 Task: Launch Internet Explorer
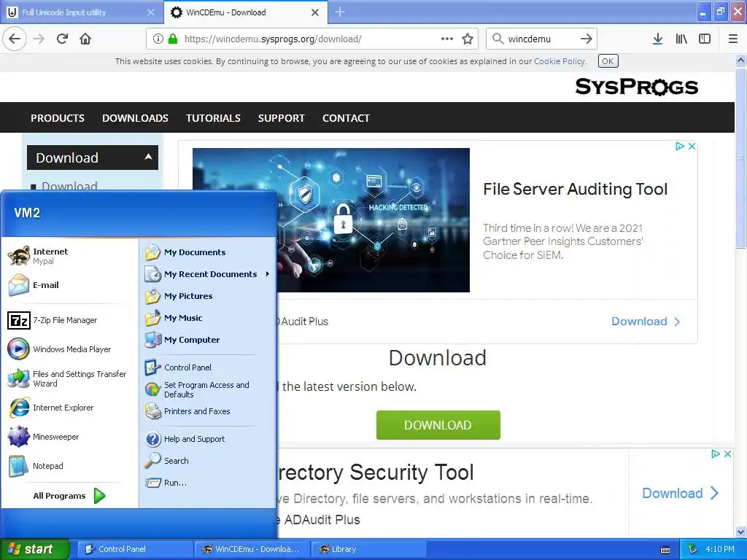pyautogui.click(x=69, y=408)
